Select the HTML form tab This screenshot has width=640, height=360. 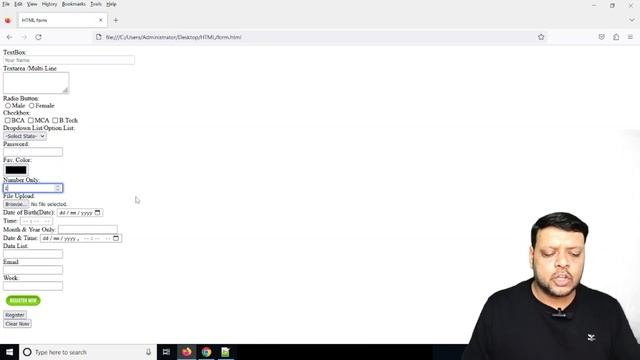pos(62,20)
